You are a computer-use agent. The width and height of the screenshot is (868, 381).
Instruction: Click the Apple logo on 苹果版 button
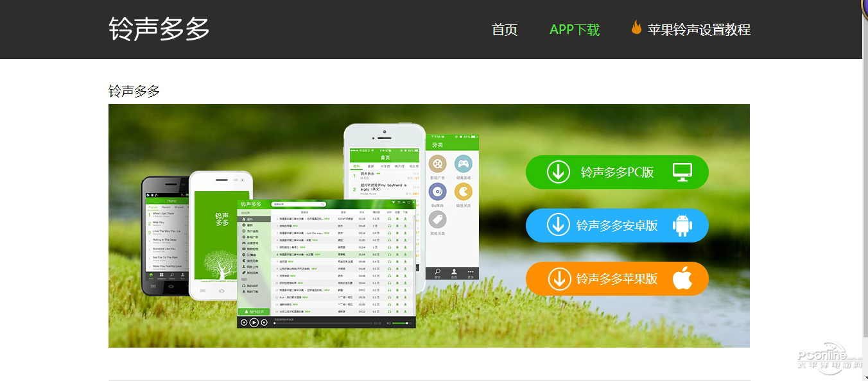(682, 278)
